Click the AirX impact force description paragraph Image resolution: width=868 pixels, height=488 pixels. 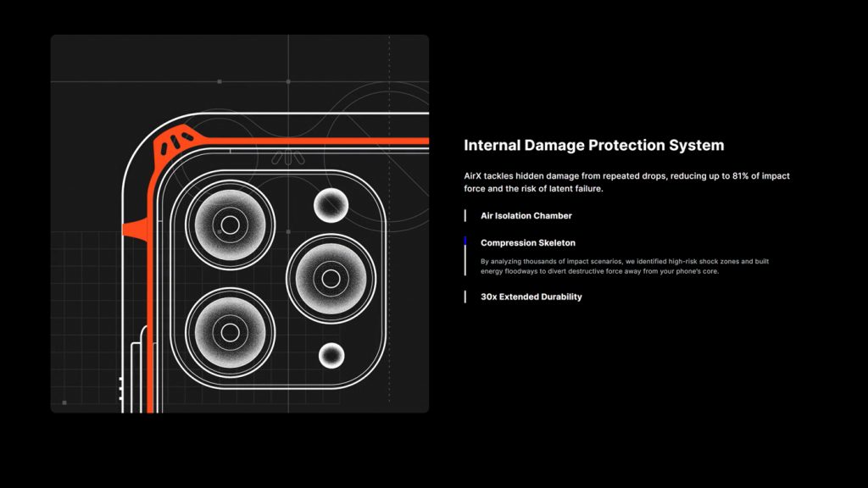click(x=627, y=182)
